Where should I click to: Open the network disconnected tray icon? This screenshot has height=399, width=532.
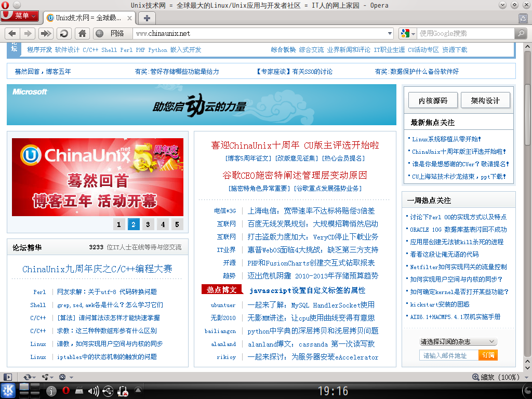point(123,391)
